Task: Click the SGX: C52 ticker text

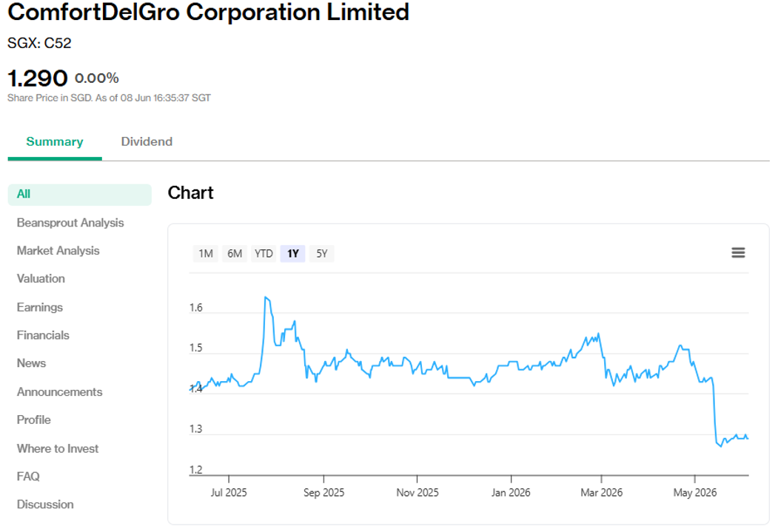Action: tap(39, 44)
